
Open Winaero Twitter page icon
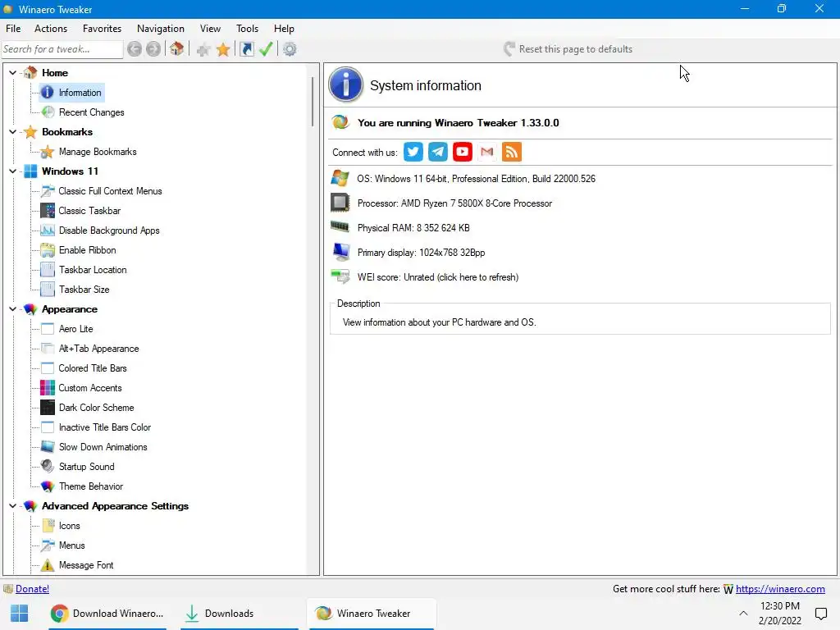click(x=413, y=152)
